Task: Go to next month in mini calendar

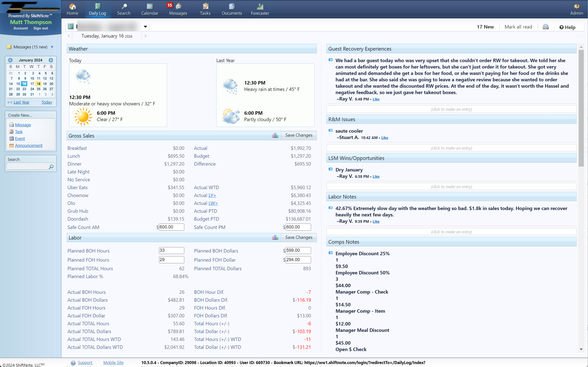Action: [x=51, y=60]
